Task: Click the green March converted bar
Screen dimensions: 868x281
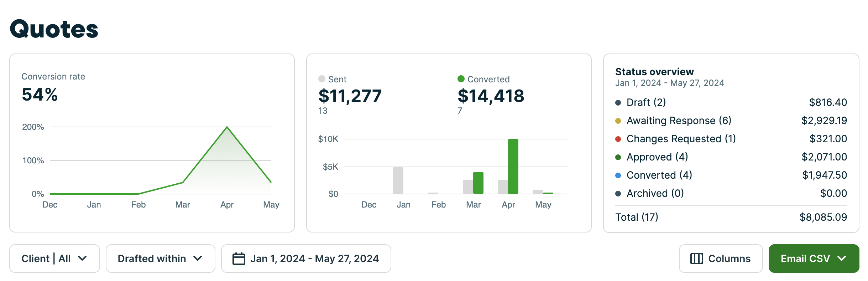Action: click(478, 183)
